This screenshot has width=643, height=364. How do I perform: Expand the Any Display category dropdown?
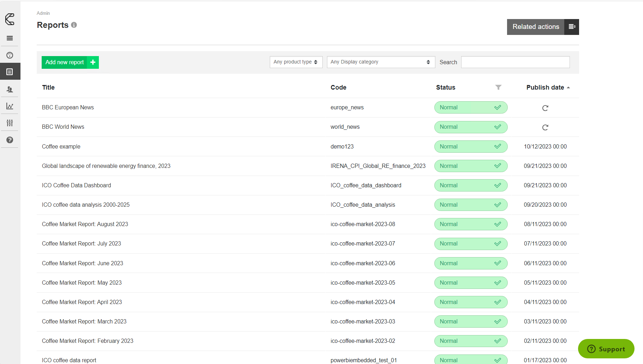381,62
